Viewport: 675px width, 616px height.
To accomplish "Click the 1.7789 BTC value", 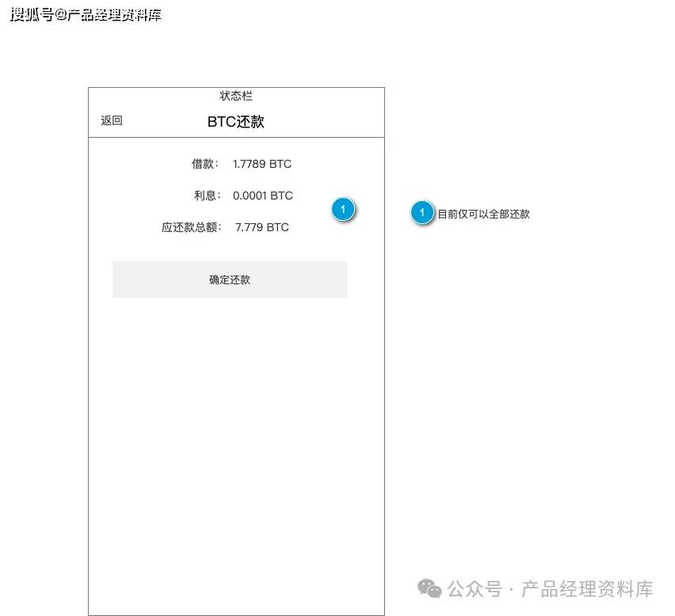I will (x=261, y=164).
